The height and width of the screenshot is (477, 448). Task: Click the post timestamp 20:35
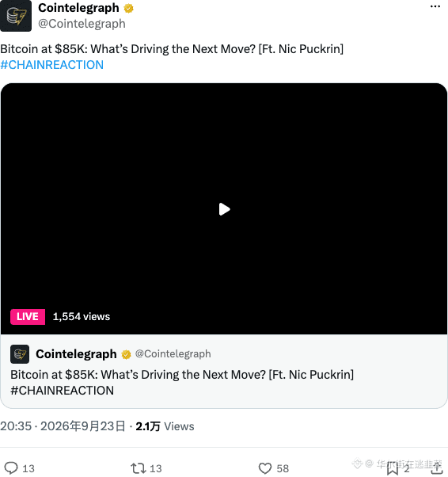click(16, 426)
